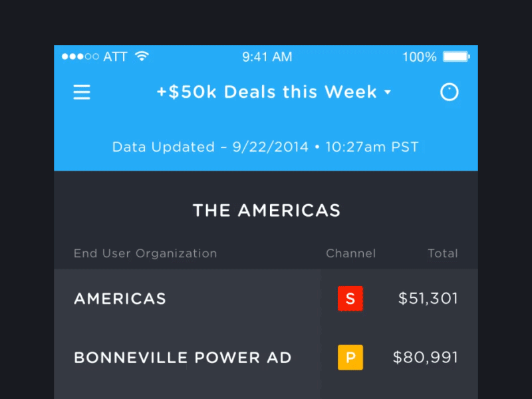
Task: Select the $51,301 total amount
Action: click(x=428, y=299)
